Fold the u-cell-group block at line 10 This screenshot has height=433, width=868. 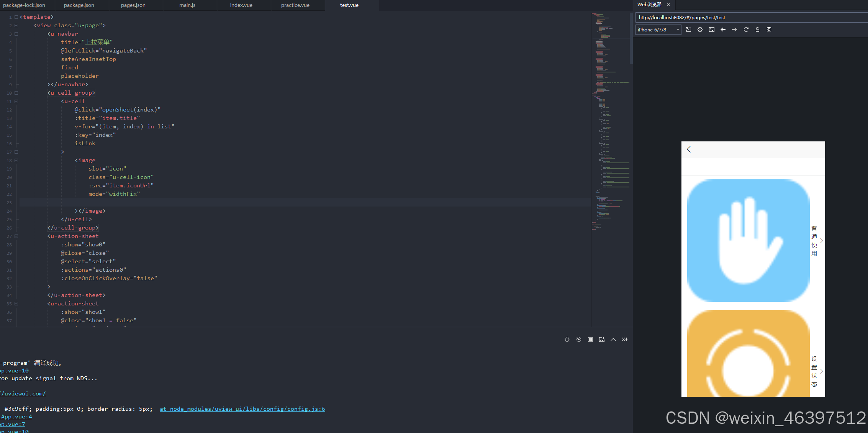click(x=16, y=93)
